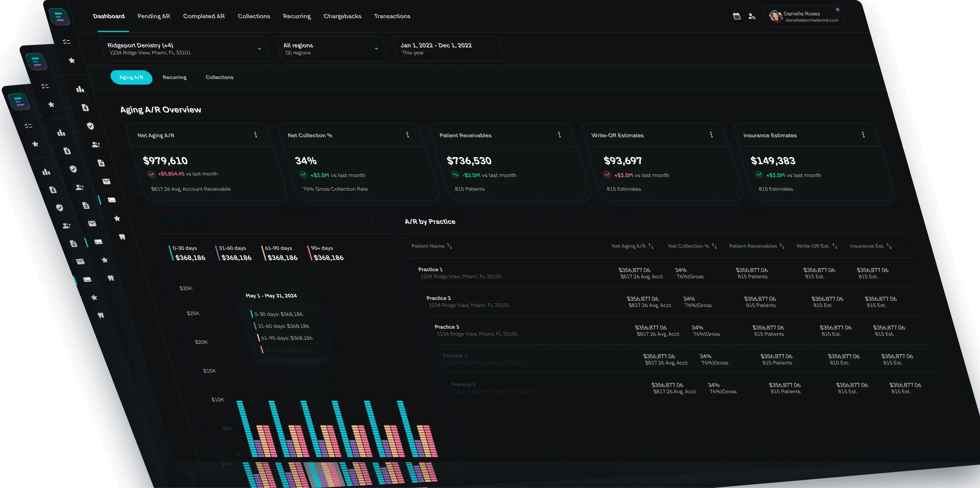Click the app logo in the rearmost window sidebar
The image size is (980, 488).
click(x=19, y=101)
